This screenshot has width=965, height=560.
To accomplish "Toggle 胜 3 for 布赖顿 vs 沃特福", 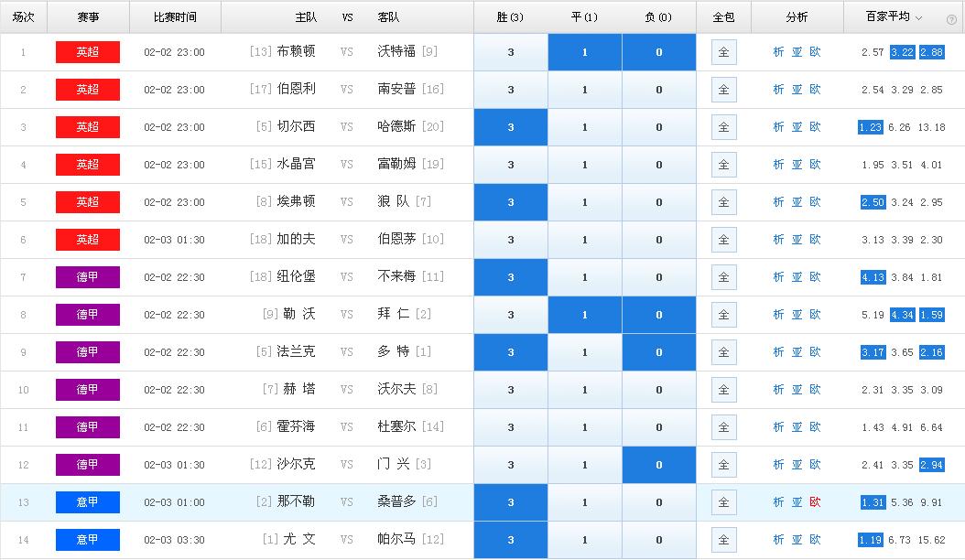I will point(511,52).
